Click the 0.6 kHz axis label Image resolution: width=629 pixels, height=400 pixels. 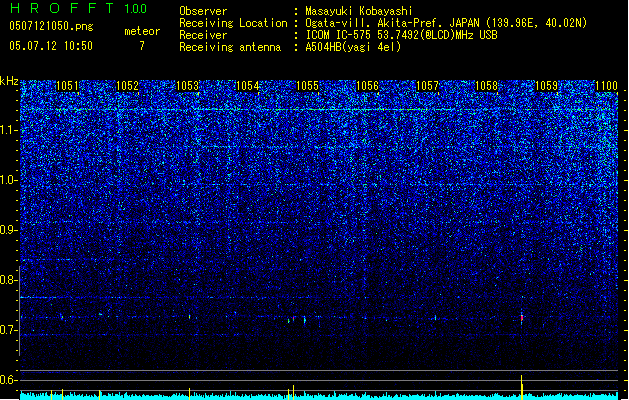pos(9,380)
